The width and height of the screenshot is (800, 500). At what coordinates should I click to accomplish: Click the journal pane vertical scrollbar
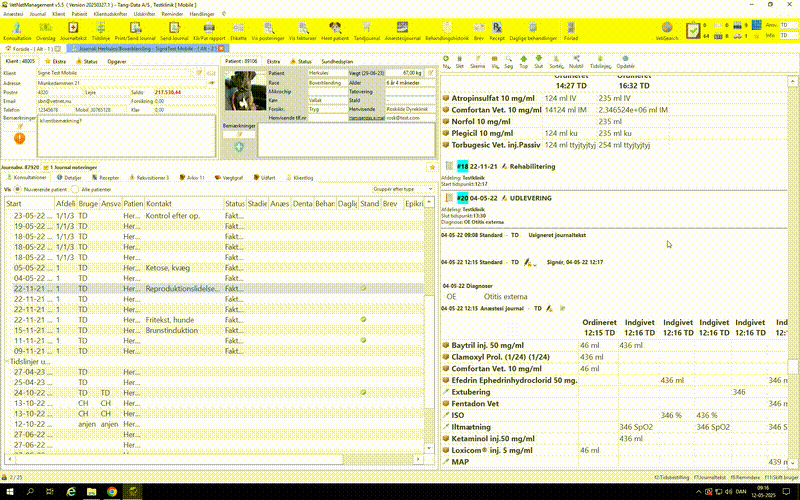(792, 270)
